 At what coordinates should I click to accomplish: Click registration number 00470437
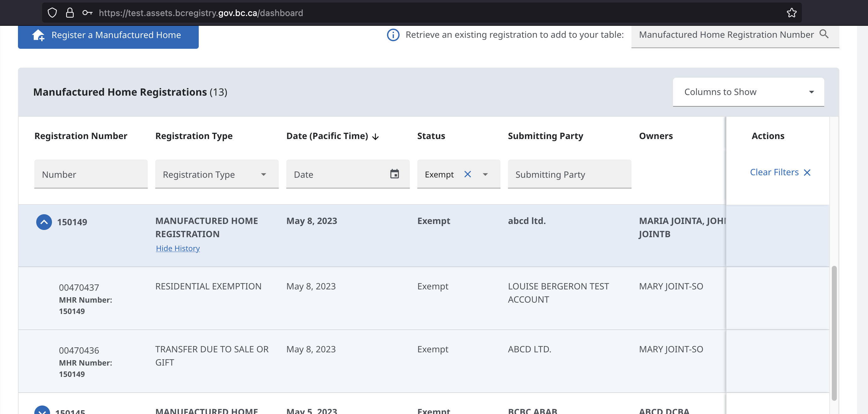[x=79, y=288]
